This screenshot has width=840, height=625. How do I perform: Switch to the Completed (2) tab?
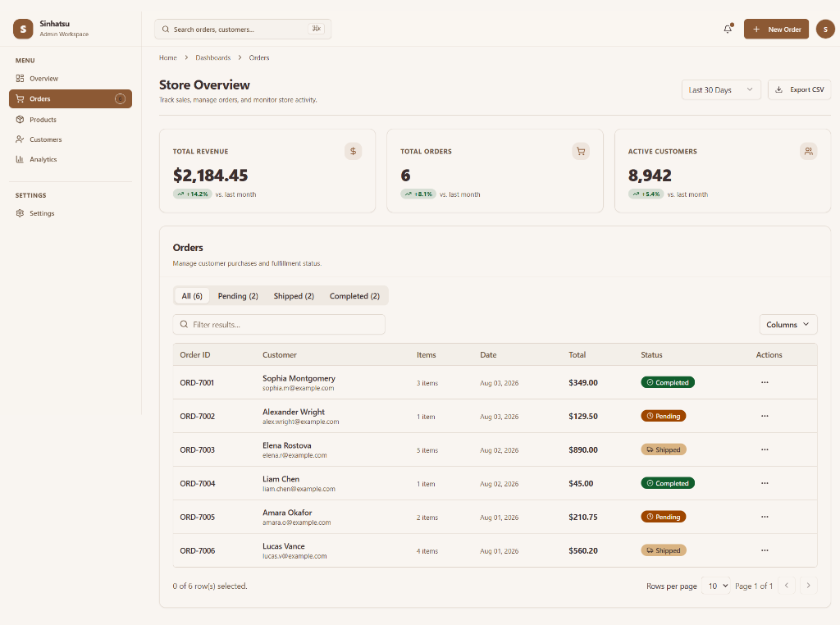(x=354, y=295)
